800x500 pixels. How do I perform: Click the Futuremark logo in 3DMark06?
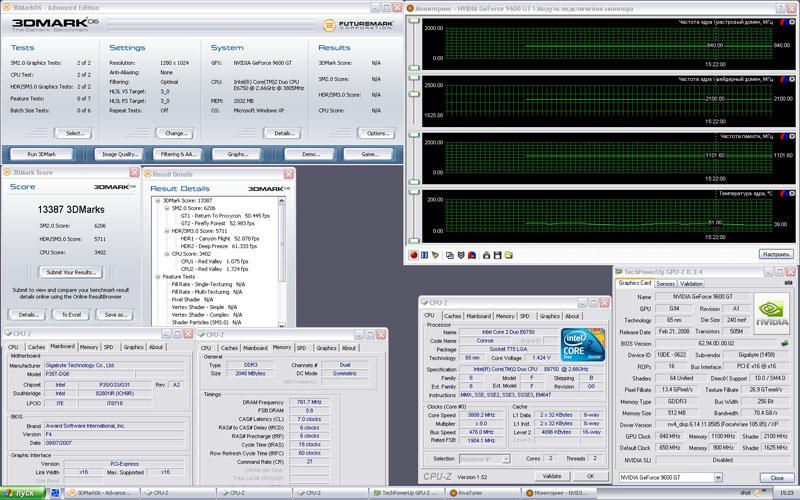358,24
